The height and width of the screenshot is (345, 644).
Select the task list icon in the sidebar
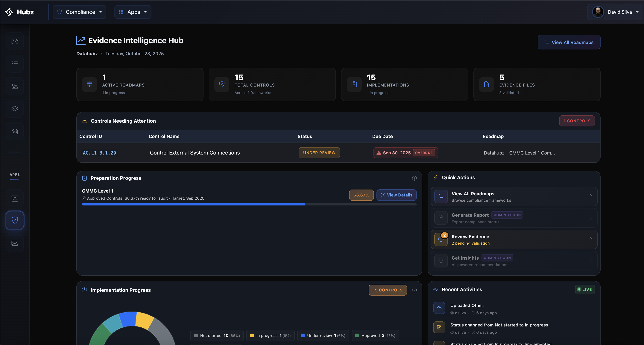click(14, 63)
